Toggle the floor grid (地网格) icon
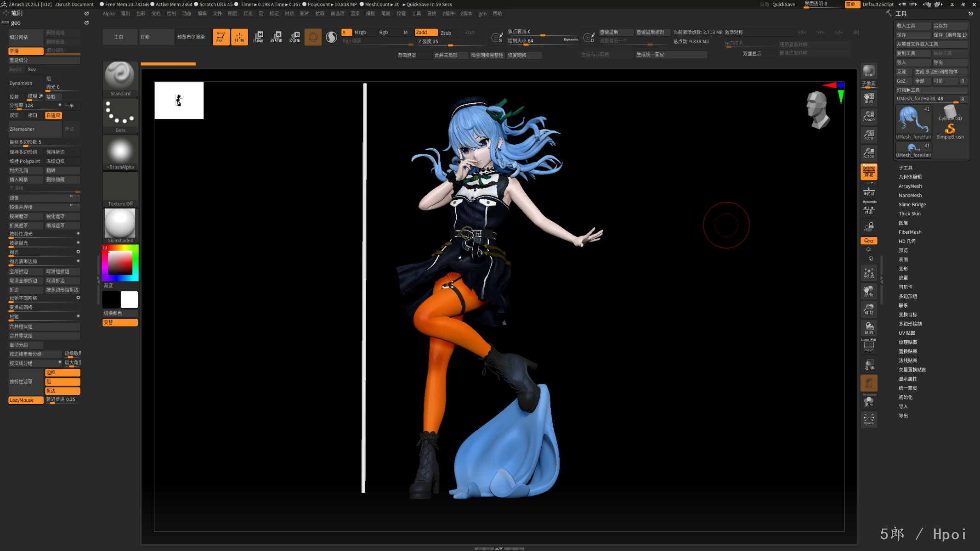Screen dimensions: 980x551 click(869, 191)
